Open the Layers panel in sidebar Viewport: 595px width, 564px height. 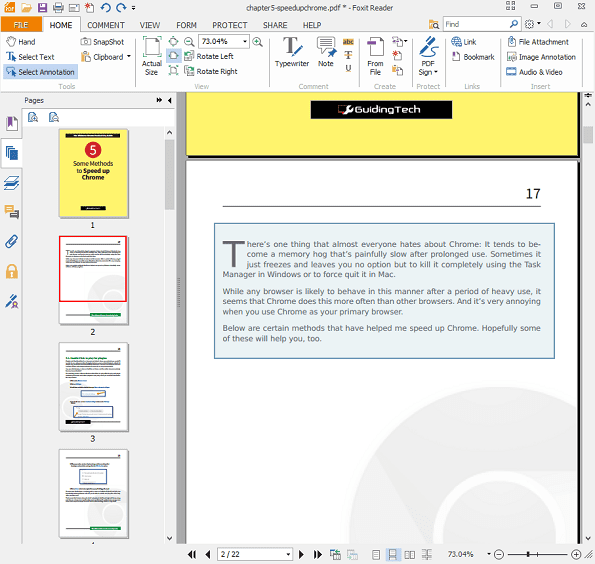tap(12, 183)
